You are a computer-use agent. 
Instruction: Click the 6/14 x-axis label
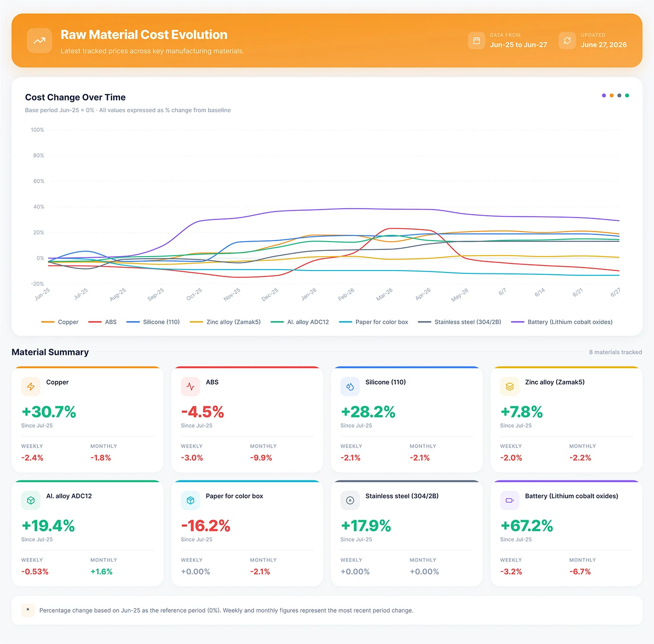[540, 293]
